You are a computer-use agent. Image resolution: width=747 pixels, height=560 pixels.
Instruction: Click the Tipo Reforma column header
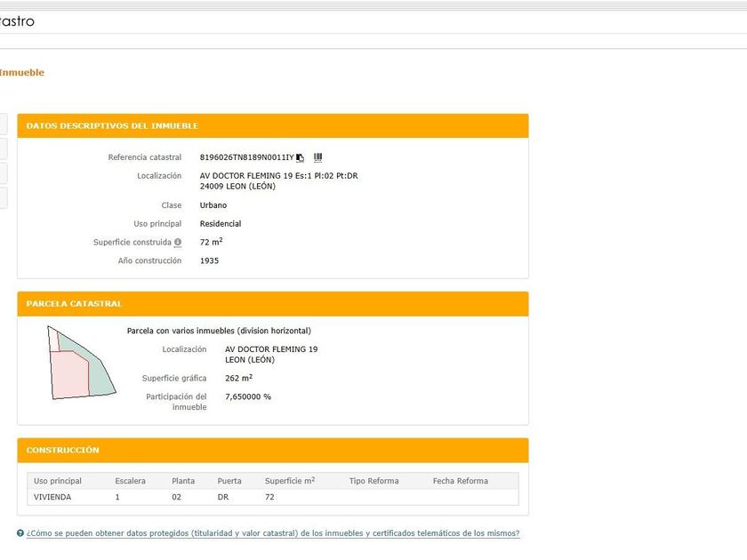(x=373, y=481)
